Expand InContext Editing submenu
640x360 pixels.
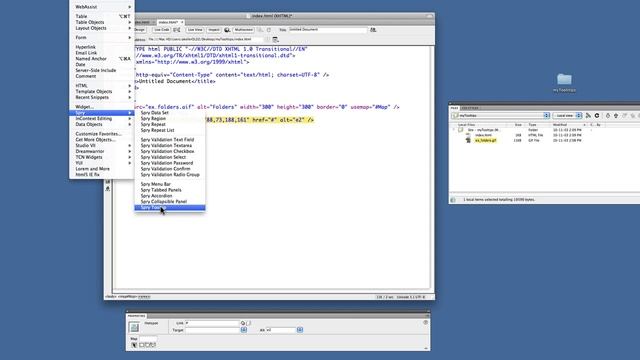102,118
